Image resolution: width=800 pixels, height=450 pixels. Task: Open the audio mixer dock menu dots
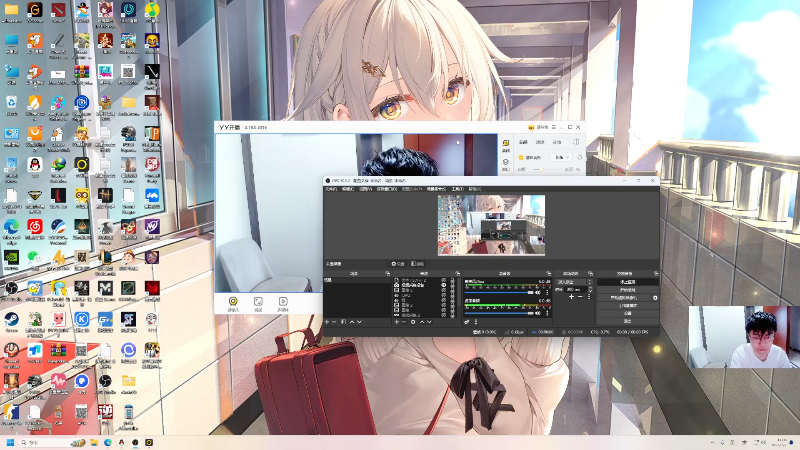click(x=476, y=322)
